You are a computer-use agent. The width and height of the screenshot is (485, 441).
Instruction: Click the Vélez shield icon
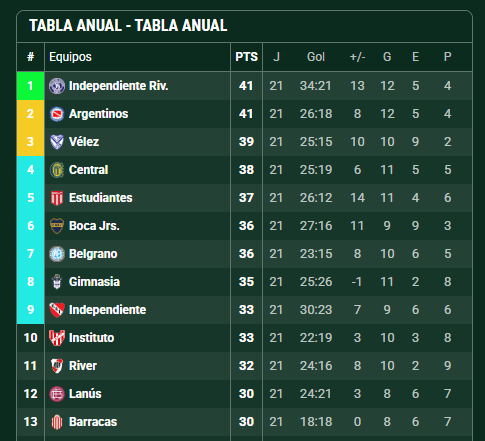pos(57,142)
